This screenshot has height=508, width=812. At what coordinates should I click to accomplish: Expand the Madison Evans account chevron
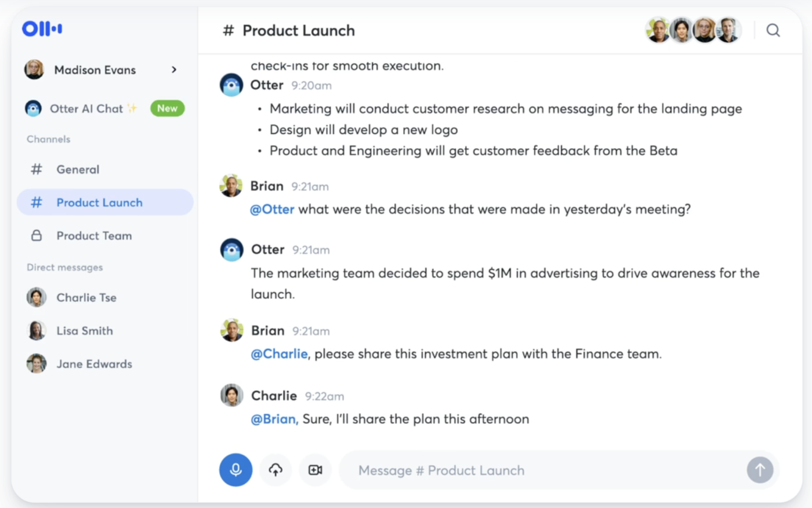click(174, 70)
